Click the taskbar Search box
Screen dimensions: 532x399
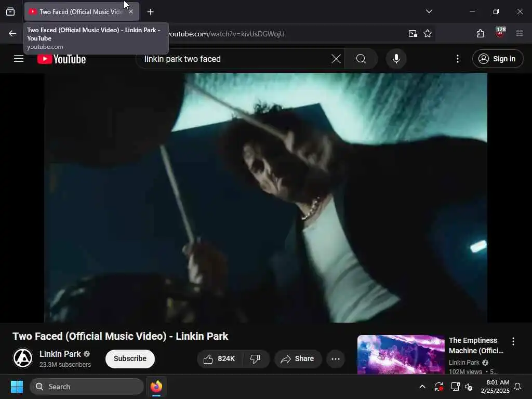point(87,387)
